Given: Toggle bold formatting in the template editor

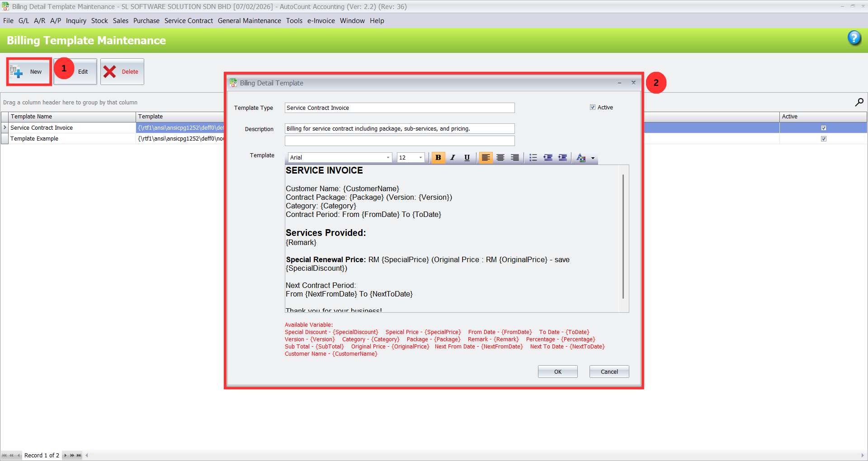Looking at the screenshot, I should (x=438, y=158).
